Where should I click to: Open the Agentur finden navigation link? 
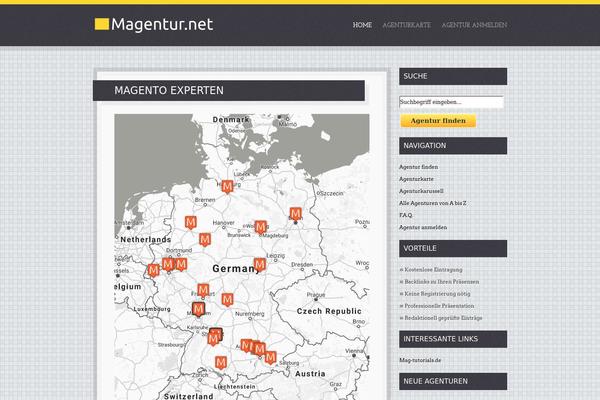click(x=419, y=167)
